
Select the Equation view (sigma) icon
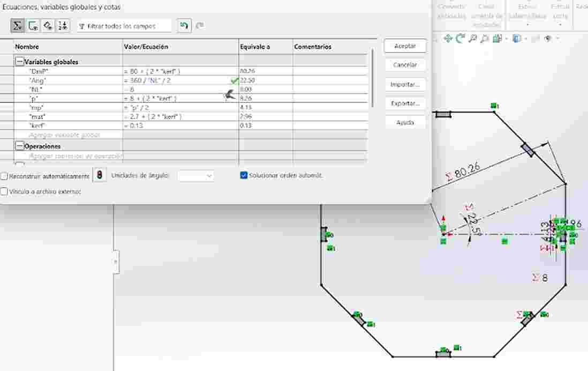click(17, 26)
